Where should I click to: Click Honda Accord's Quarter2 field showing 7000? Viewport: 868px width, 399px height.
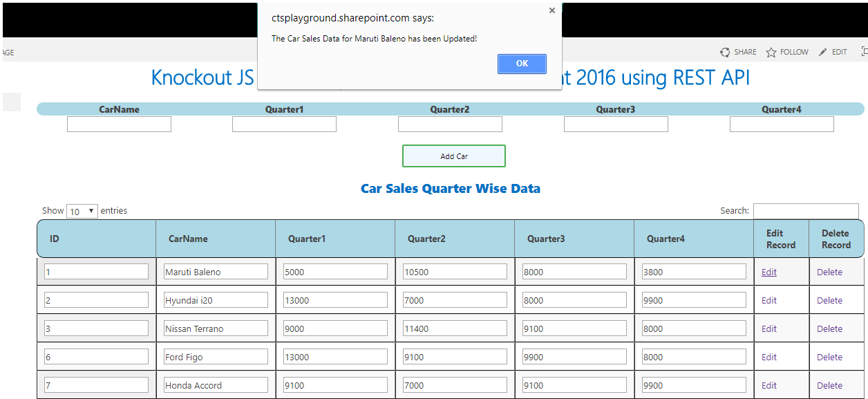pyautogui.click(x=455, y=385)
